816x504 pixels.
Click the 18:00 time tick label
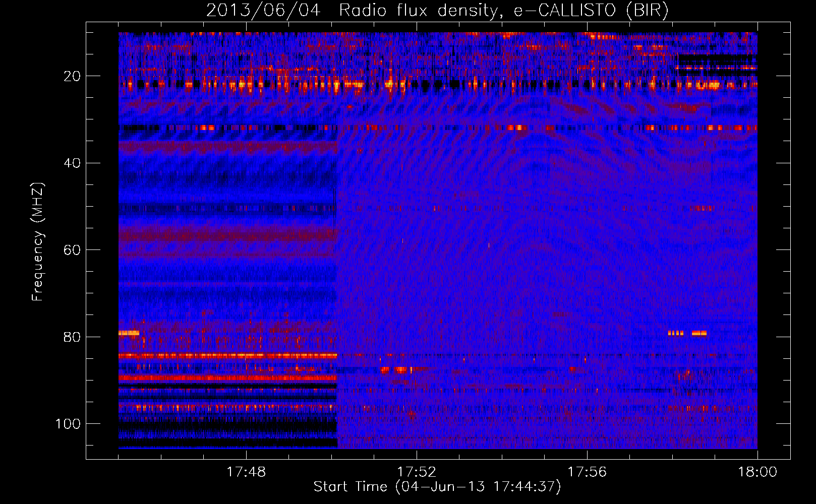[757, 472]
